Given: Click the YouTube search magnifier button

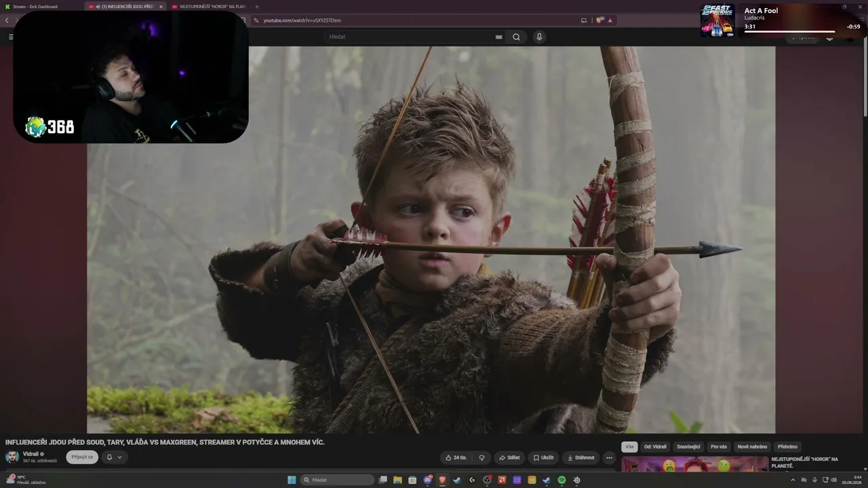Looking at the screenshot, I should click(x=516, y=37).
